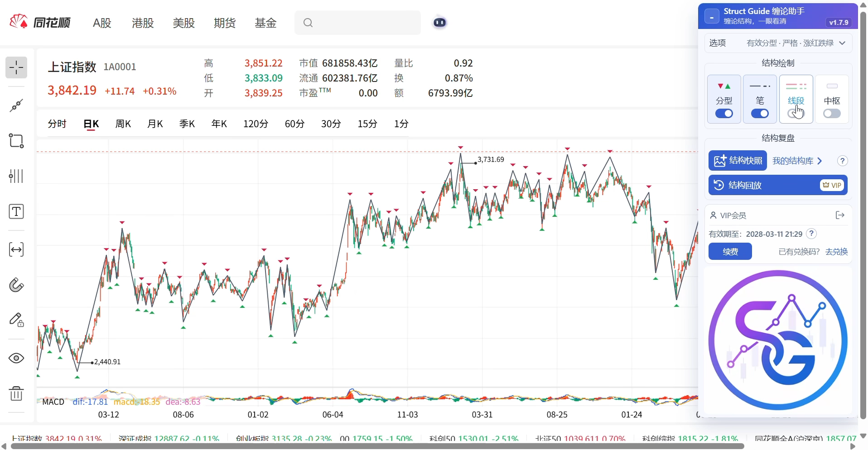
Task: Click the horizontal scrollbar at bottom
Action: 377,446
